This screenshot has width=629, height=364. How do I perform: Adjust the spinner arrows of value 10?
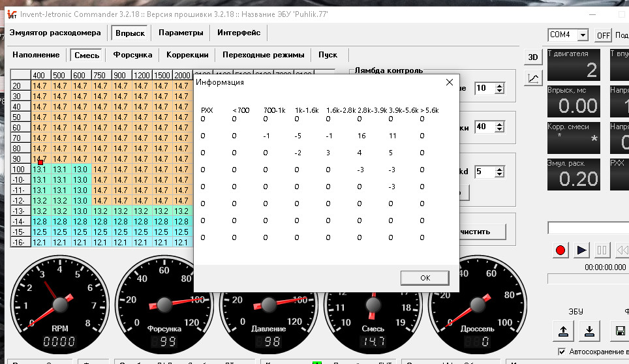pos(499,88)
